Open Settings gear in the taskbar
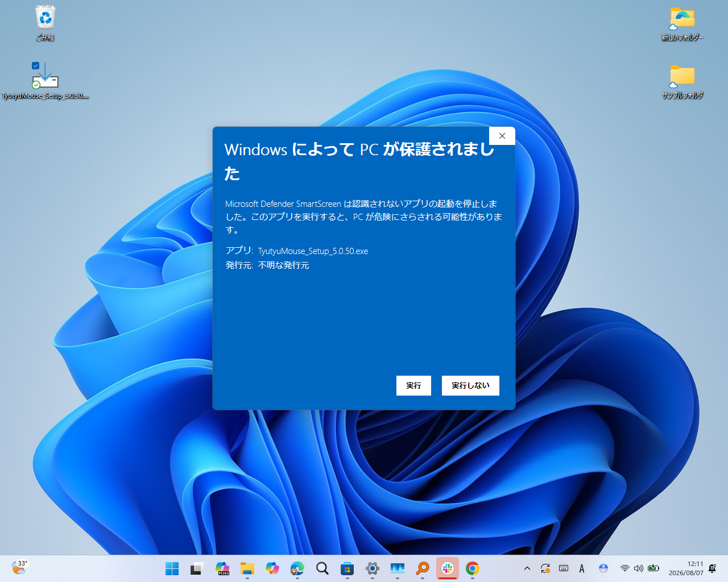This screenshot has height=582, width=728. [372, 568]
